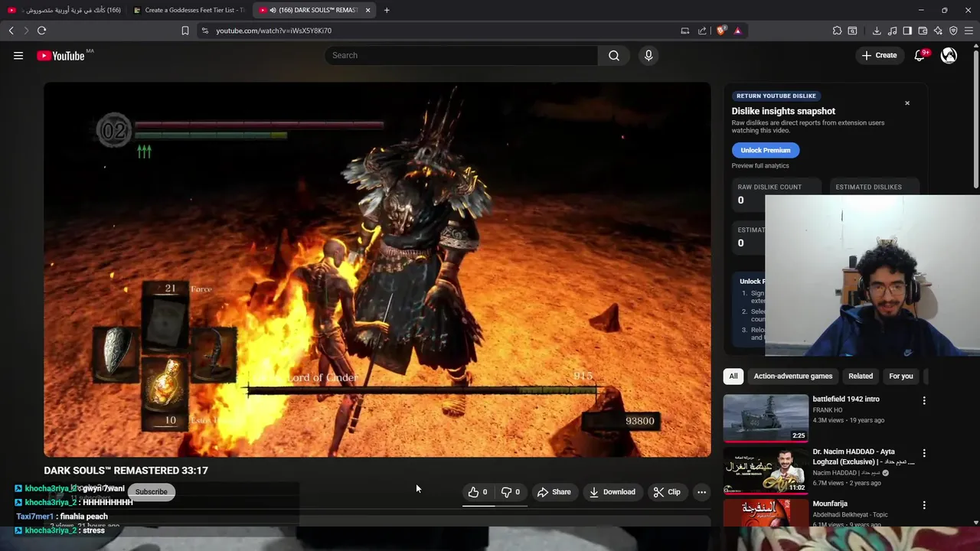Open YouTube notifications bell
This screenshot has width=980, height=551.
point(920,55)
